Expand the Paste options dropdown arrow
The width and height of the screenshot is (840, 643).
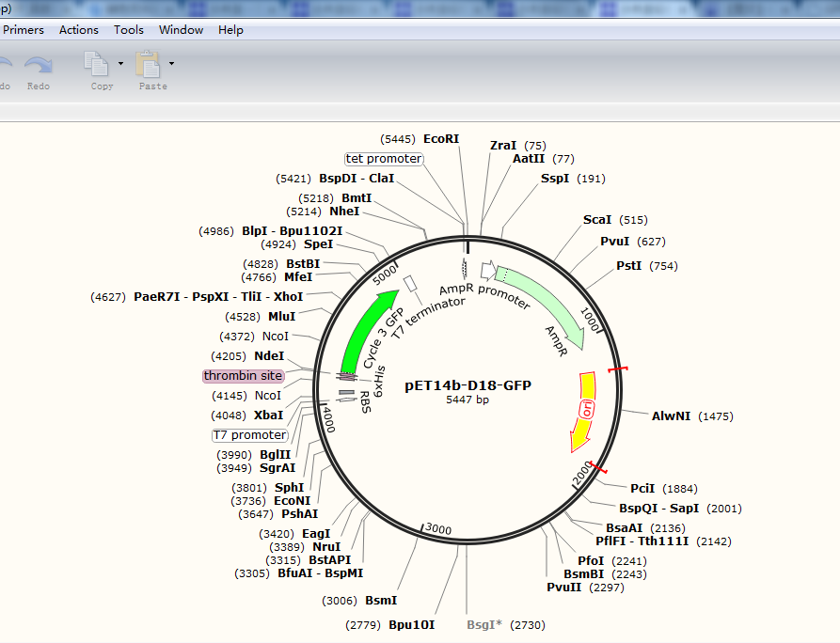(171, 64)
